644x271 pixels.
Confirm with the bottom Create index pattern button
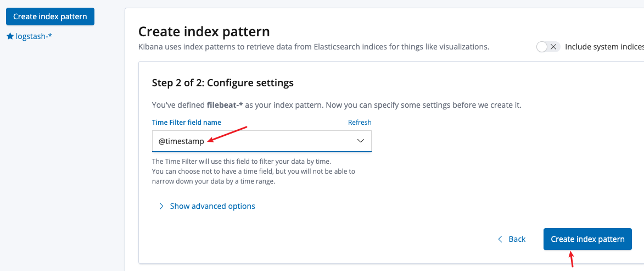(587, 239)
